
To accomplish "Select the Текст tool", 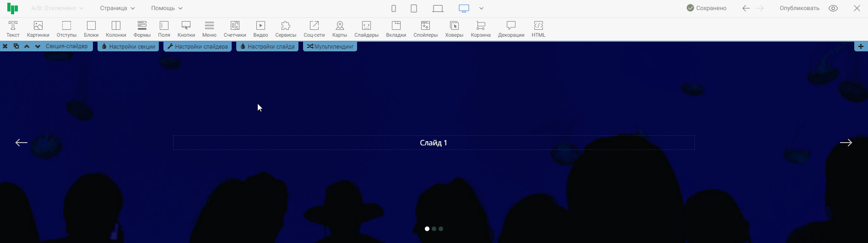I will pos(13,29).
